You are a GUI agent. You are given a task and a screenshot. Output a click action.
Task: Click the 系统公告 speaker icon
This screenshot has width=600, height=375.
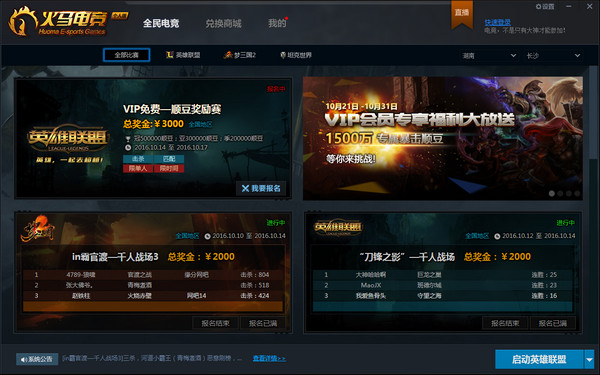24,359
